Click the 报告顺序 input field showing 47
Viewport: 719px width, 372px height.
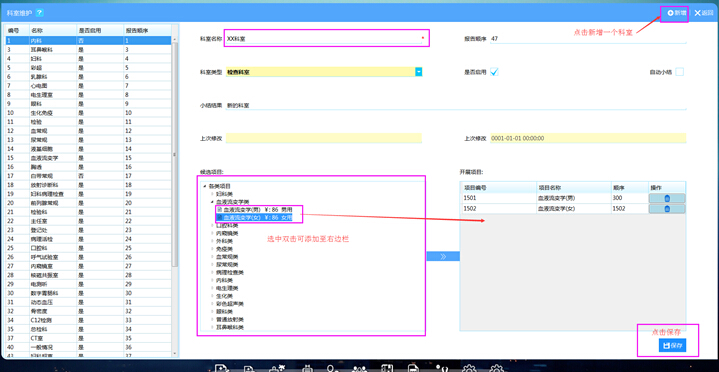coord(588,39)
